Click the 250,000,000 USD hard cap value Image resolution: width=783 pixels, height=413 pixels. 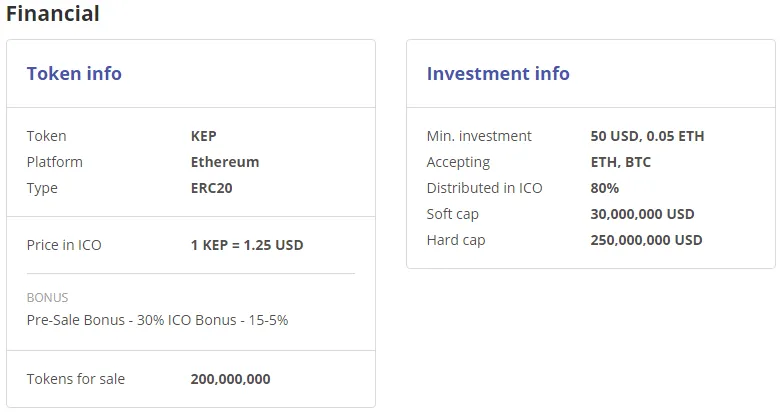(x=646, y=240)
